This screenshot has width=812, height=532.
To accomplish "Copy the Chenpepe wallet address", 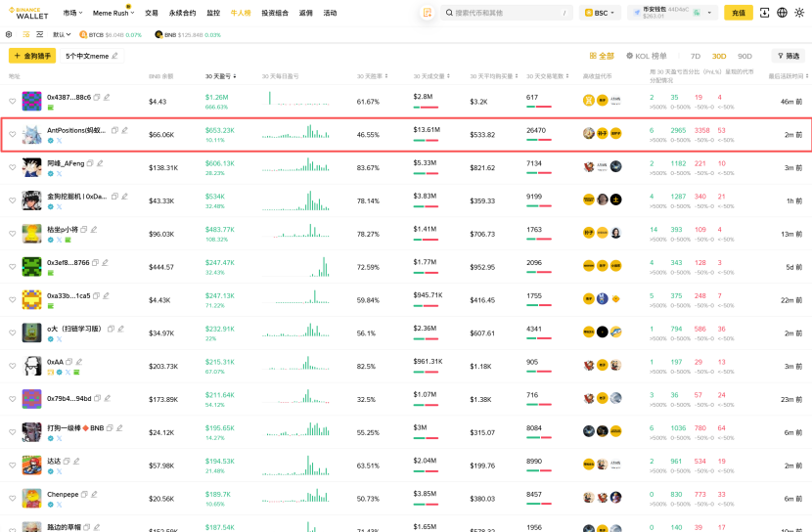I will (x=84, y=494).
